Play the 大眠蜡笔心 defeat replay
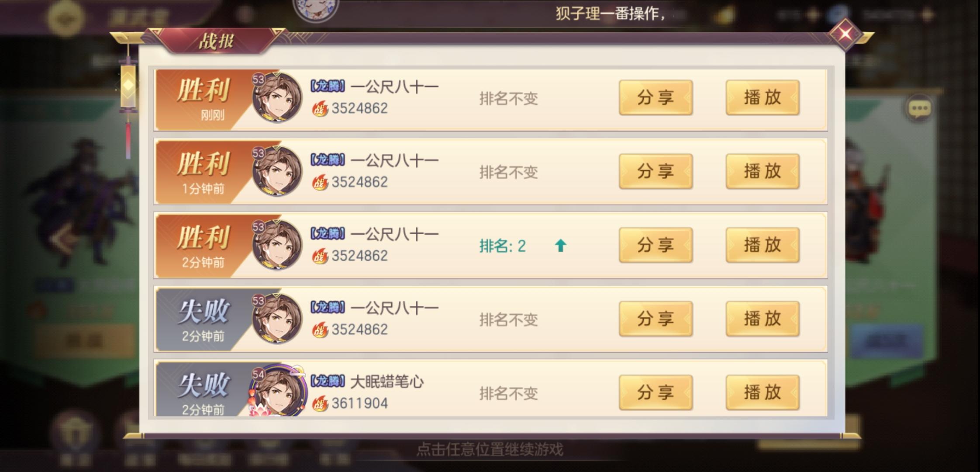Image resolution: width=980 pixels, height=472 pixels. (x=763, y=392)
